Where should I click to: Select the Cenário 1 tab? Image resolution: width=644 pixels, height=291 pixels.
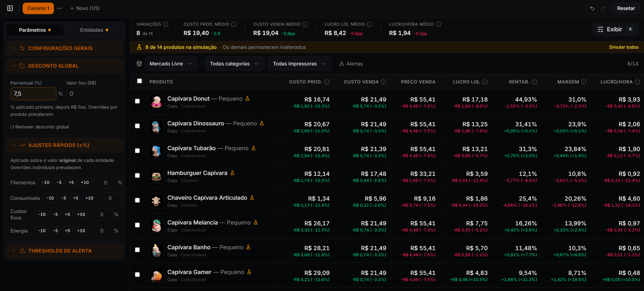[38, 8]
